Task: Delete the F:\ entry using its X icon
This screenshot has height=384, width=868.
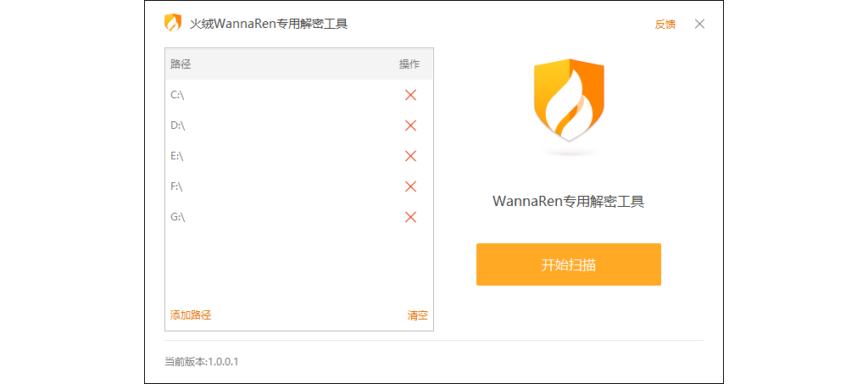Action: pyautogui.click(x=410, y=186)
